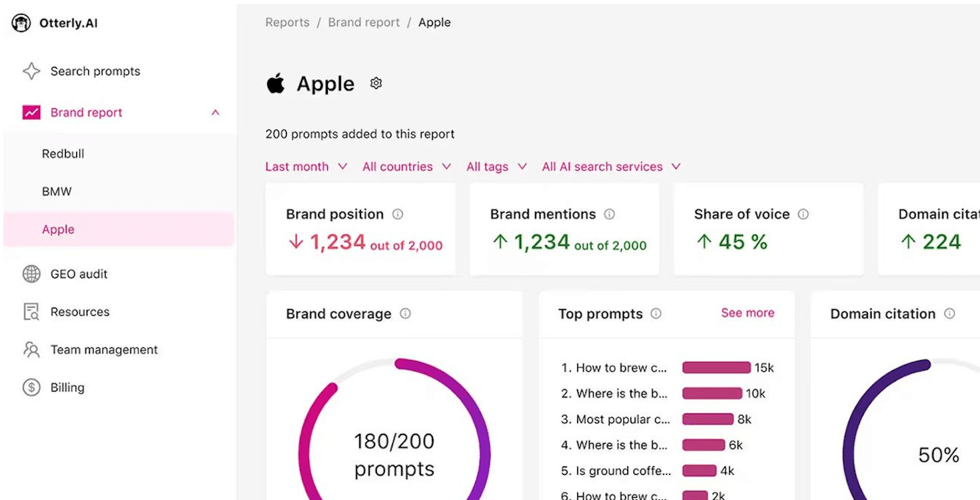Click the Team management people icon

[32, 350]
